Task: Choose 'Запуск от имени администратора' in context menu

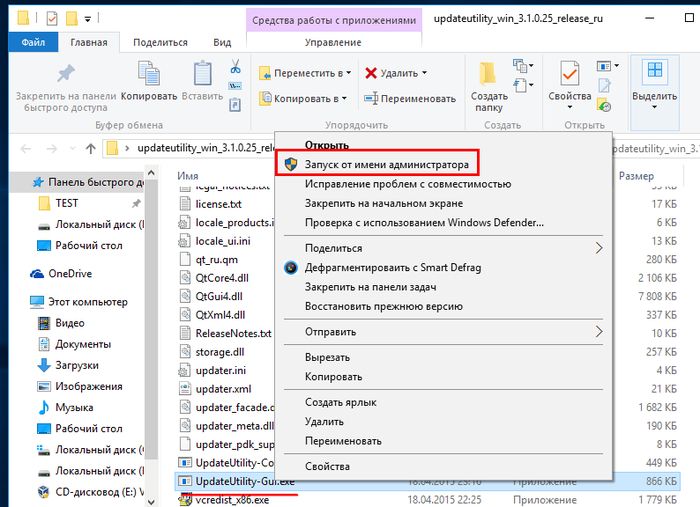Action: [x=378, y=162]
